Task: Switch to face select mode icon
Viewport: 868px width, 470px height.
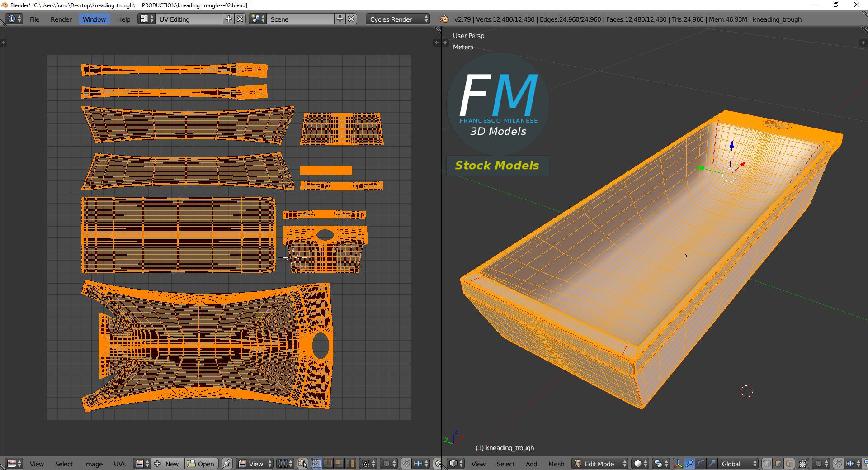Action: (x=789, y=464)
